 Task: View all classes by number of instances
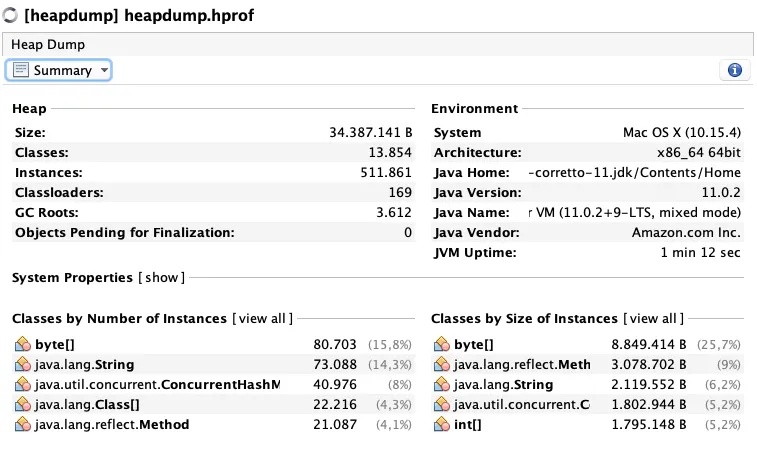263,318
